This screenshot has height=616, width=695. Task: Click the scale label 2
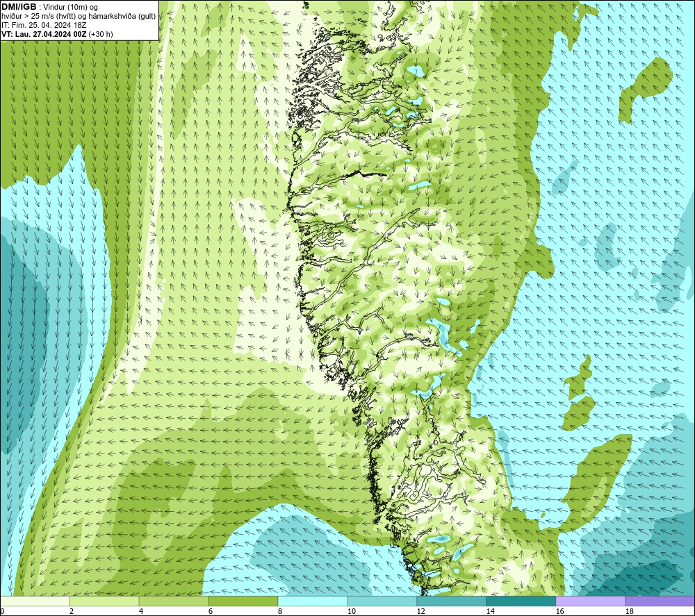(72, 611)
